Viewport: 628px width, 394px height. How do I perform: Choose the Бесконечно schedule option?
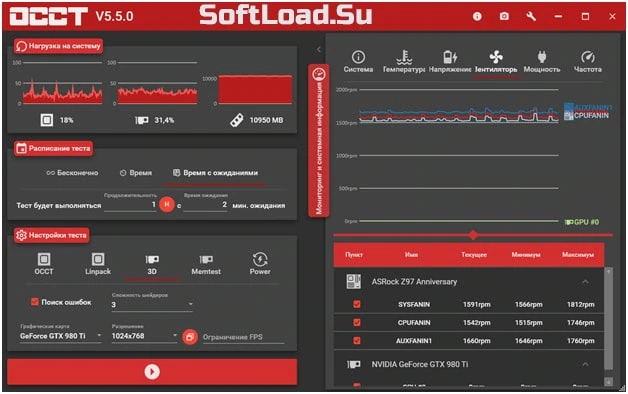72,173
